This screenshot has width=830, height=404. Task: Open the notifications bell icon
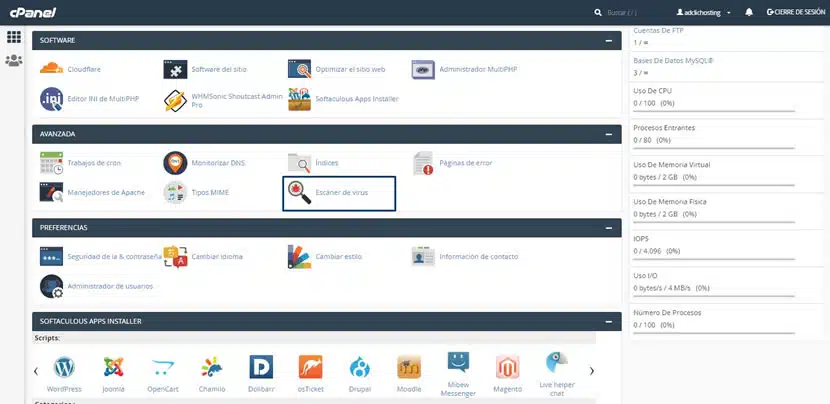tap(749, 12)
